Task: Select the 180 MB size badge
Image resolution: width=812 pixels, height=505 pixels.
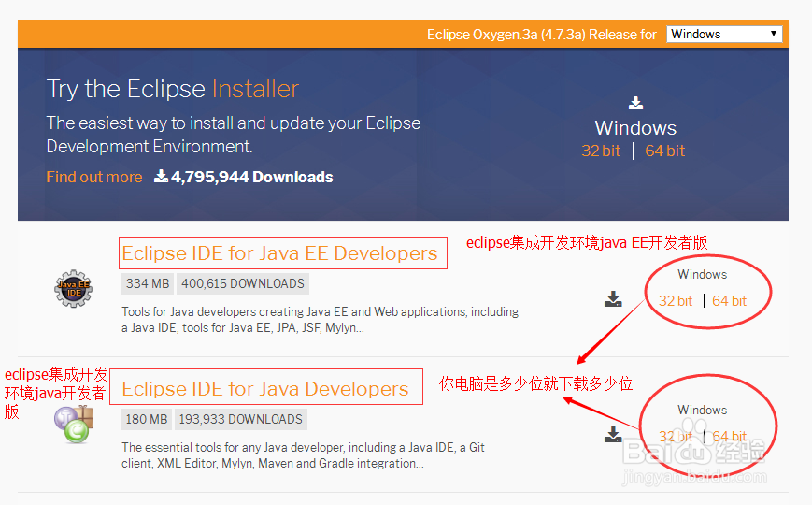Action: (147, 420)
